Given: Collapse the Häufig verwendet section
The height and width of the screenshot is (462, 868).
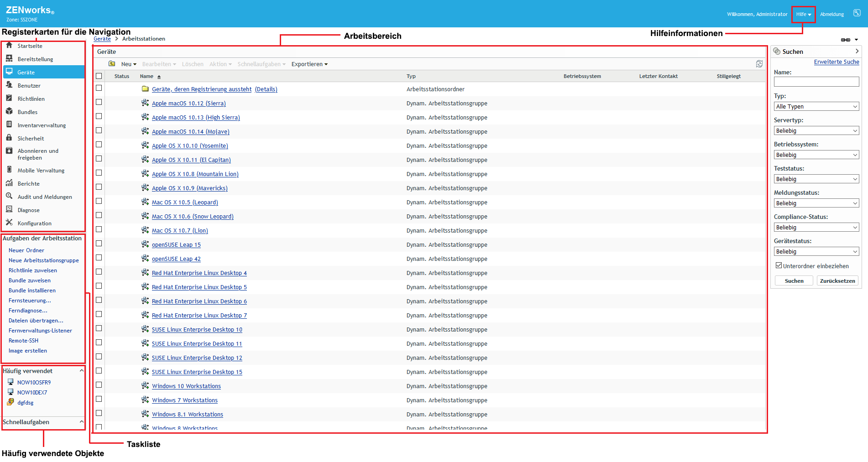Looking at the screenshot, I should (81, 371).
